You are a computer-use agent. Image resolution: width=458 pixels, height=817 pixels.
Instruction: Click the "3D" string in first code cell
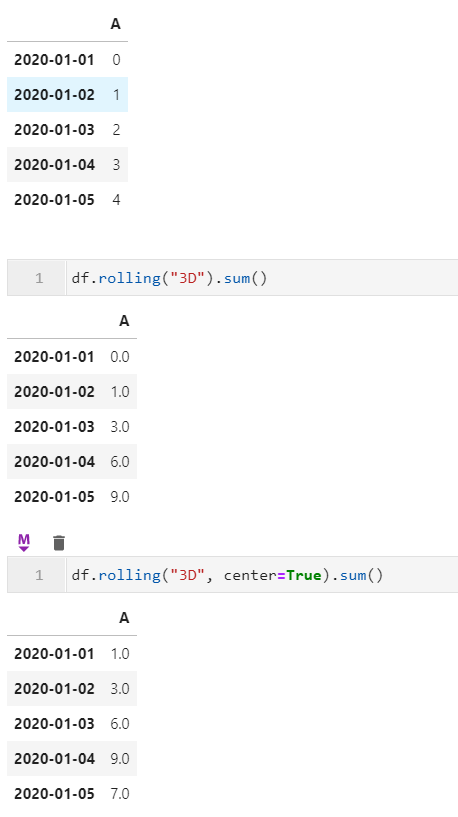click(190, 278)
